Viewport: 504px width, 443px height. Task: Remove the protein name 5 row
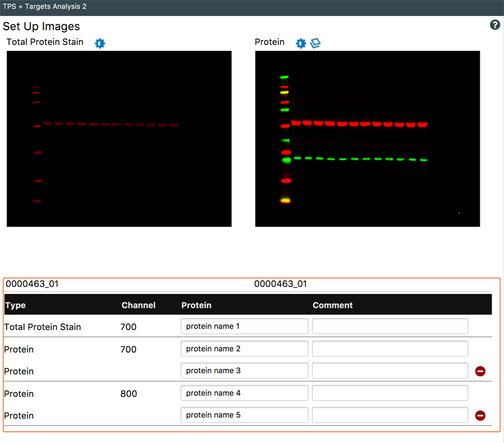tap(480, 416)
